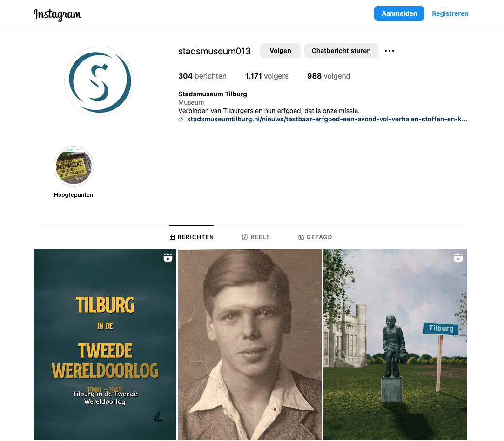The width and height of the screenshot is (504, 441).
Task: Switch to the Berichten tab
Action: click(192, 237)
